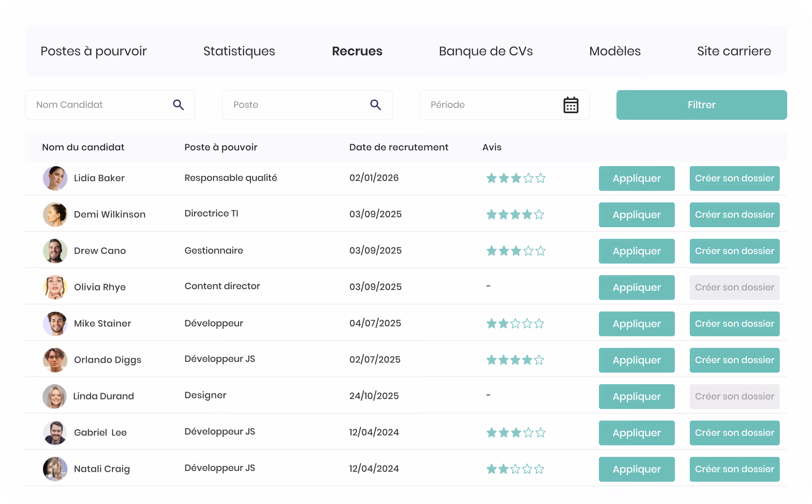Click Créer son dossier for Lidia Baker
Viewport: 812px width, 504px height.
tap(735, 178)
